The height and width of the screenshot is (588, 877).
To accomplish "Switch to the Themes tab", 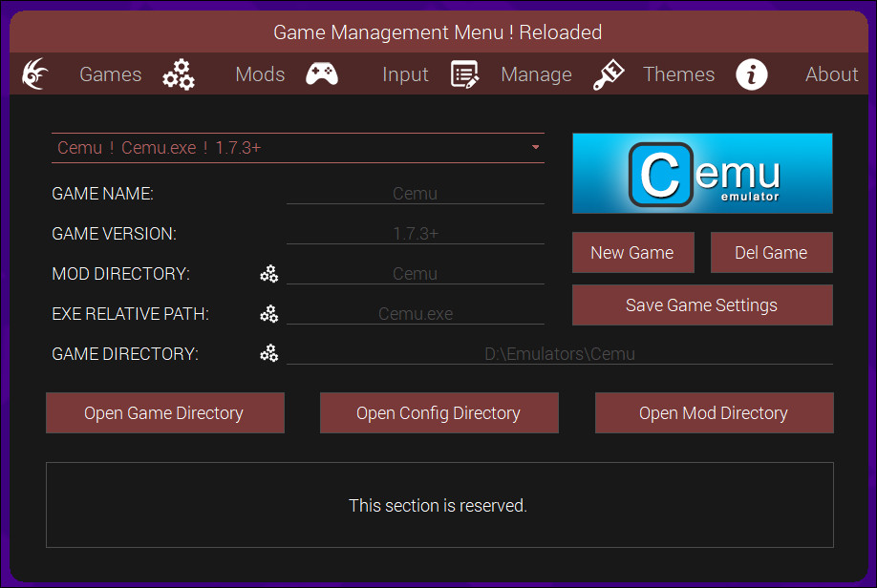I will tap(679, 74).
